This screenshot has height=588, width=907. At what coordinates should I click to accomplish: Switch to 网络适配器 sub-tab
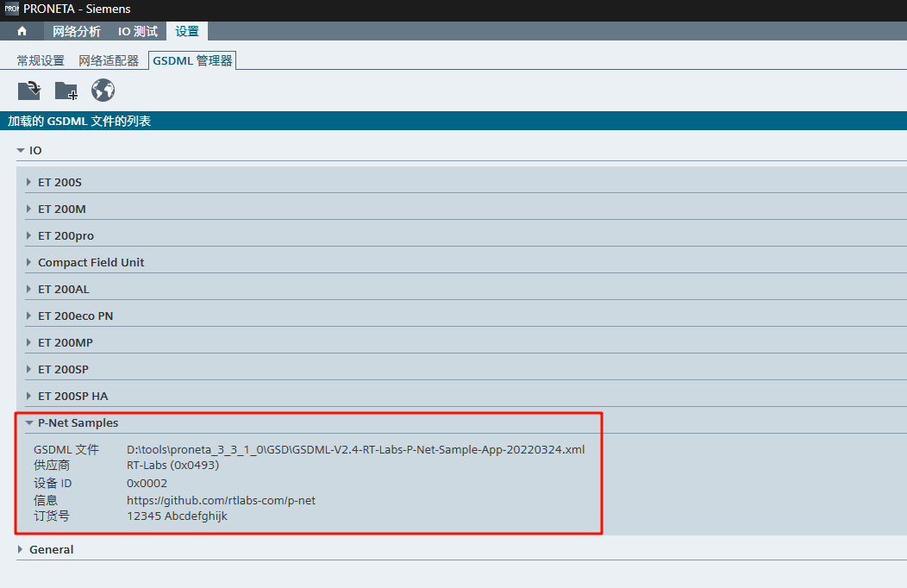coord(109,60)
